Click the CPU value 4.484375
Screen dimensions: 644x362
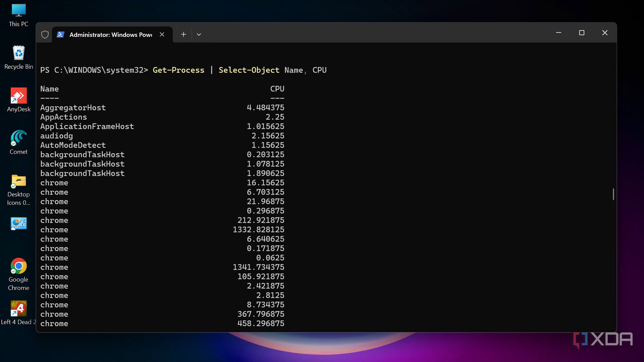265,108
